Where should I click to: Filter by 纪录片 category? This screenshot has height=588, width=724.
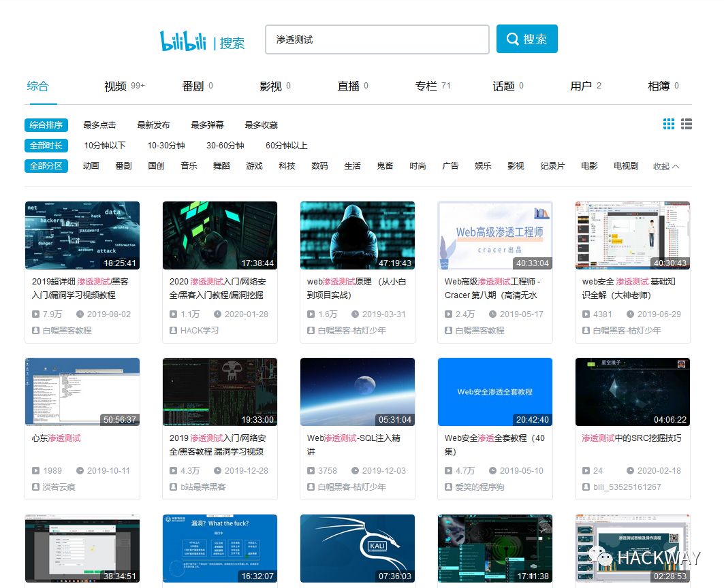click(552, 165)
